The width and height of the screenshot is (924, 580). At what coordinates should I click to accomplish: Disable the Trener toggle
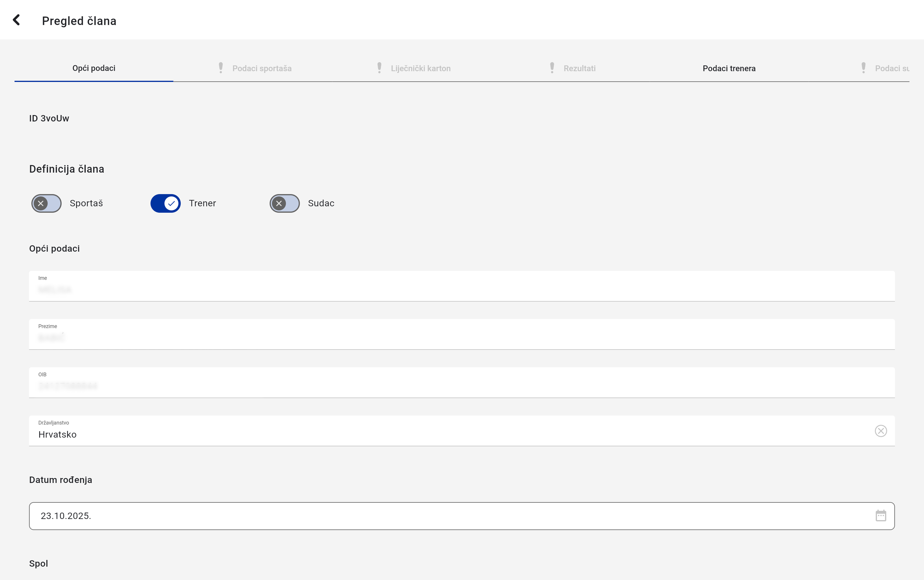[165, 203]
